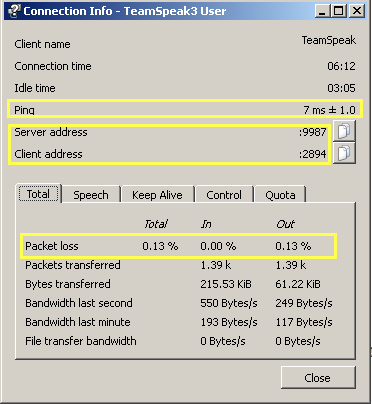Copy the client address to clipboard

[344, 153]
